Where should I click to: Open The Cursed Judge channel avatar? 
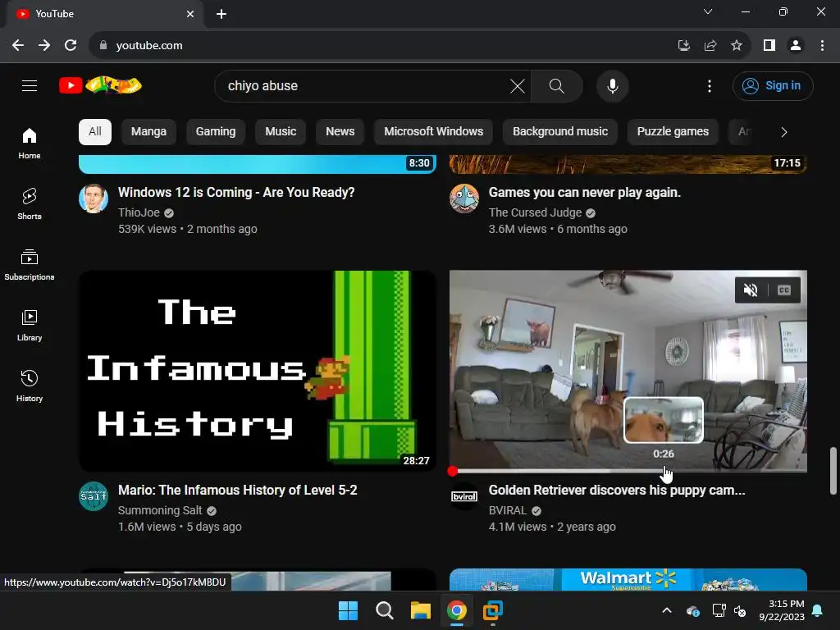(x=464, y=199)
